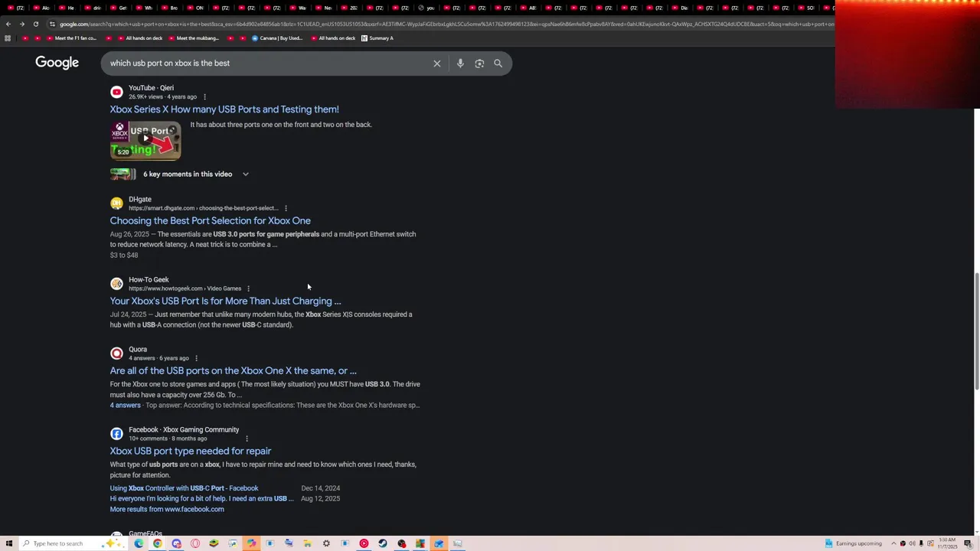Open the 'Meet the mukbang...' bookmark
980x551 pixels.
[192, 38]
